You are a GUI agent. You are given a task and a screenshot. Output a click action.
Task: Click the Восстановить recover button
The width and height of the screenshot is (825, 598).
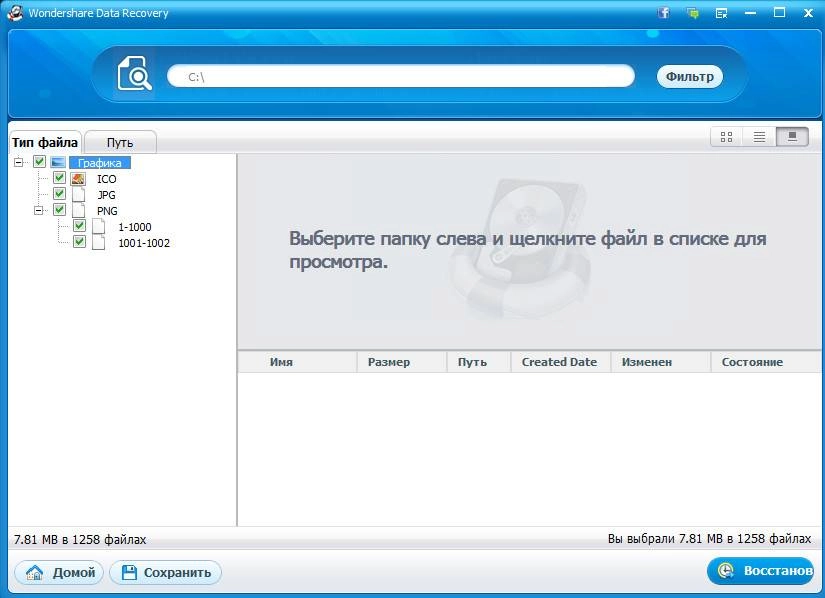(x=761, y=571)
